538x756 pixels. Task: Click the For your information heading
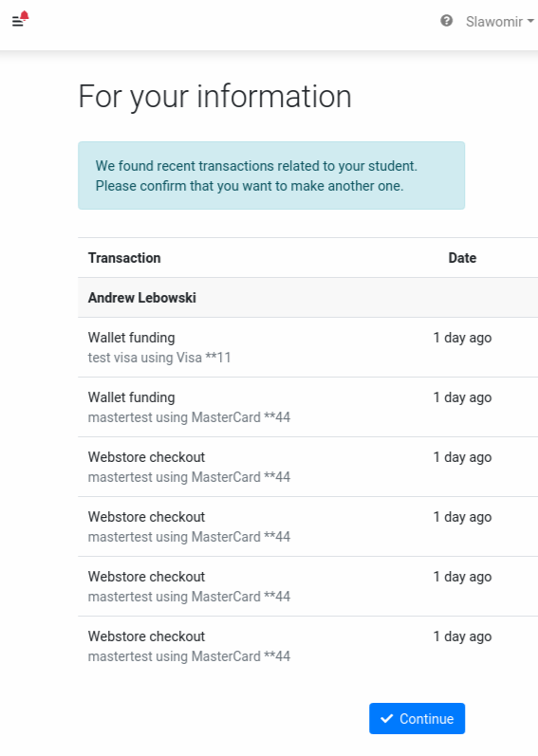(215, 97)
